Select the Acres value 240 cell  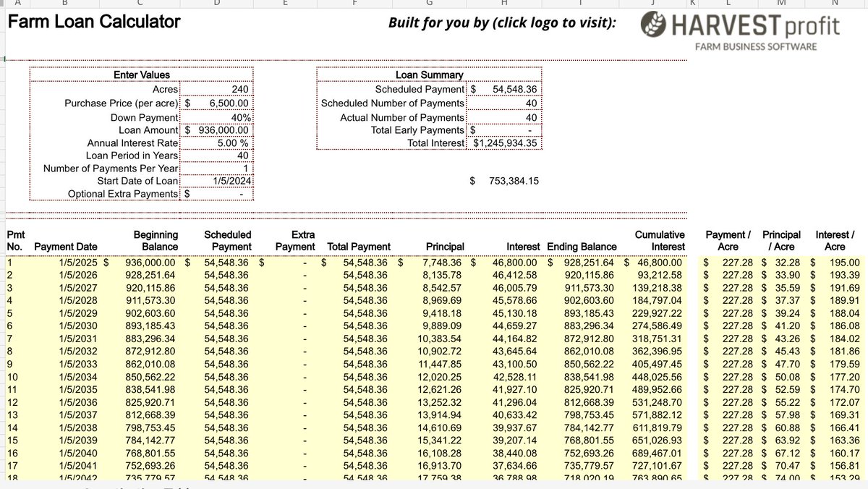(x=217, y=90)
